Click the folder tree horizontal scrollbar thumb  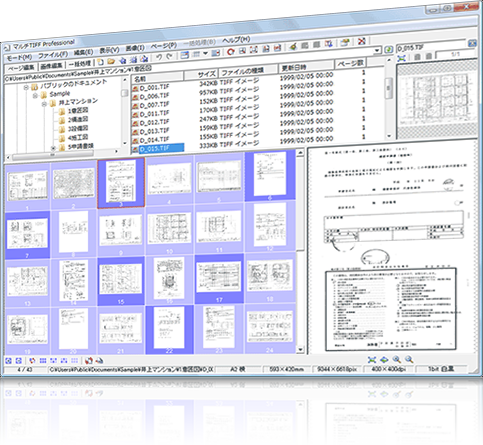pos(52,154)
